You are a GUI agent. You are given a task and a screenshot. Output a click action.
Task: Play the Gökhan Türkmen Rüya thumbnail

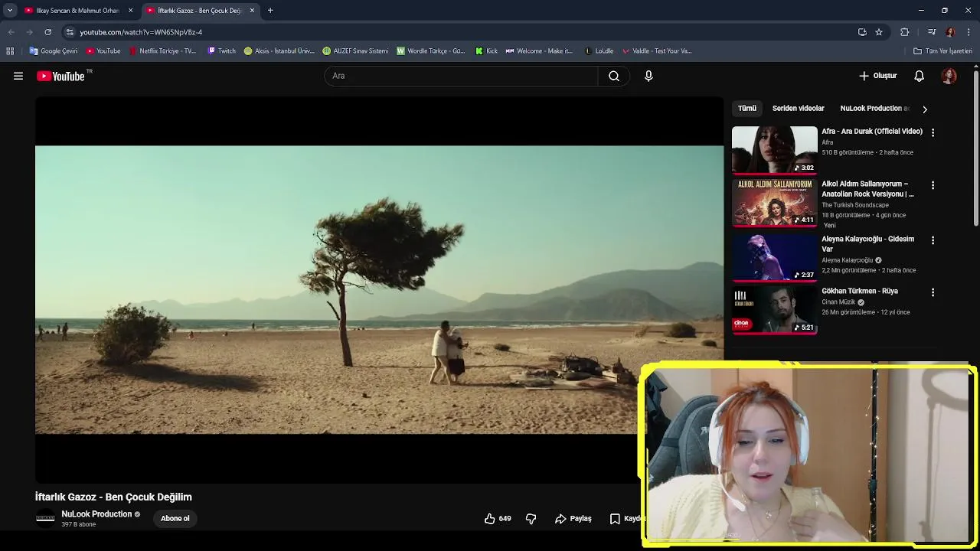(775, 310)
